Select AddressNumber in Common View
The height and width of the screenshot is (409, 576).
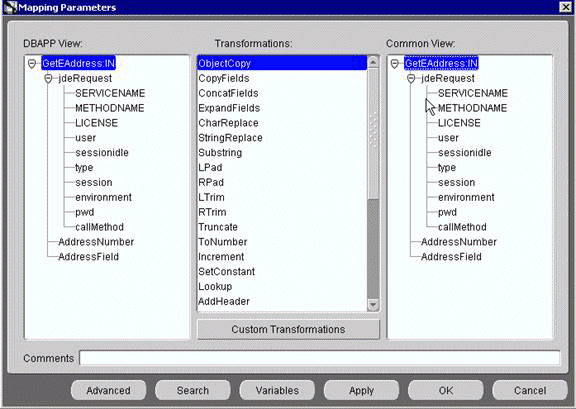(459, 242)
